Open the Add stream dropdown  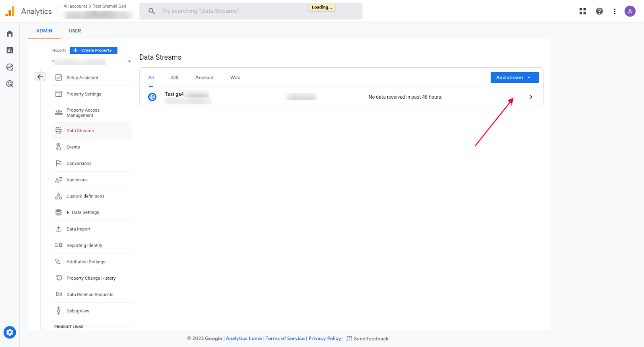pos(514,77)
